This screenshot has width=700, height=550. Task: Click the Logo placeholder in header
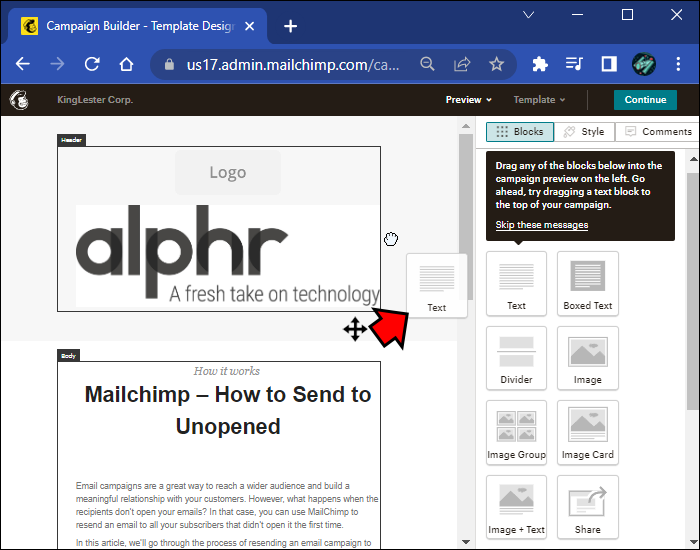[228, 172]
